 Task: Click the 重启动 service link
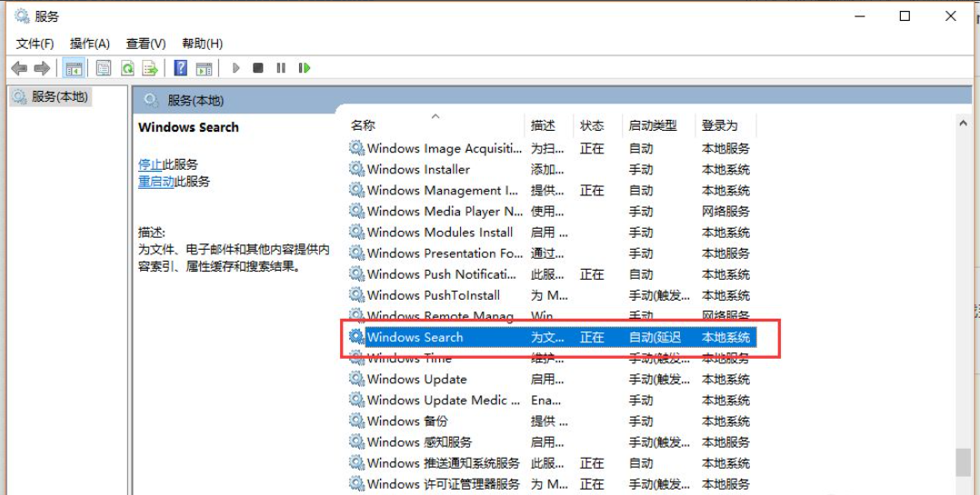coord(155,181)
